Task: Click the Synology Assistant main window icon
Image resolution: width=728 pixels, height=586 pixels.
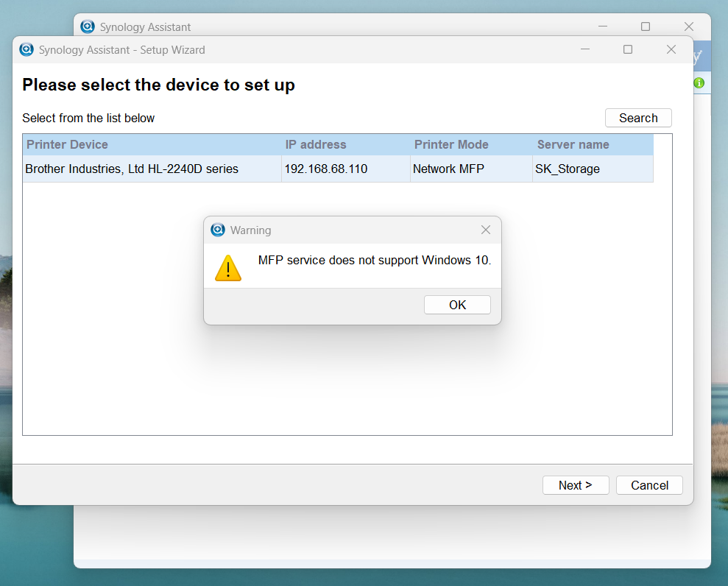Action: tap(88, 27)
